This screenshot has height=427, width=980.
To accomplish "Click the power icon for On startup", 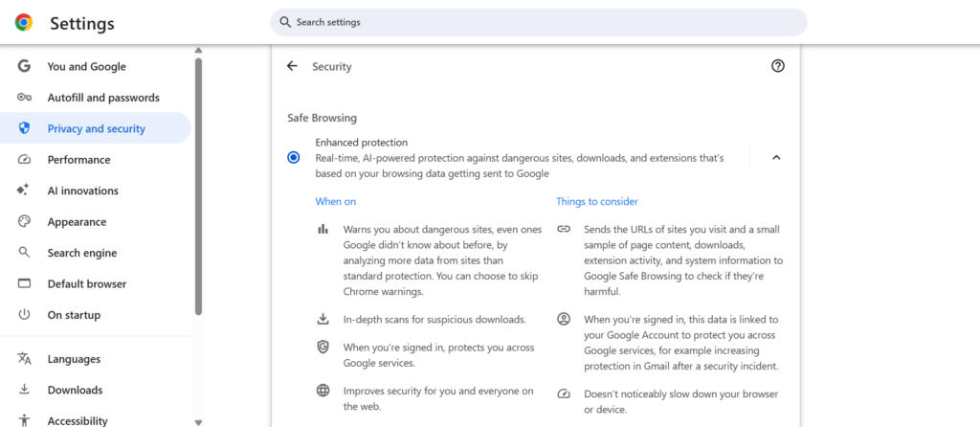I will click(24, 314).
